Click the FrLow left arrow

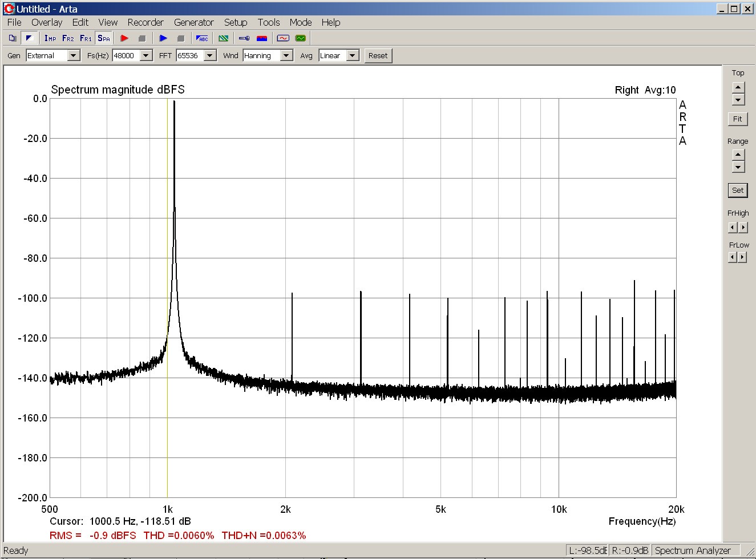click(733, 257)
